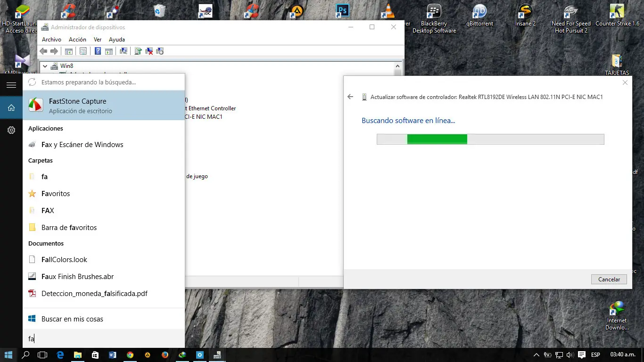Click the search text field containing 'fa'
Image resolution: width=644 pixels, height=362 pixels.
tap(104, 338)
